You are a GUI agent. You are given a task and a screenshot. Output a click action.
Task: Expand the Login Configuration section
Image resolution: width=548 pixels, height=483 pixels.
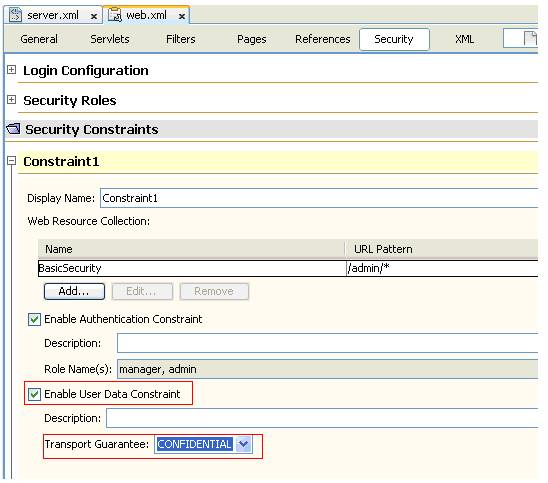[12, 70]
